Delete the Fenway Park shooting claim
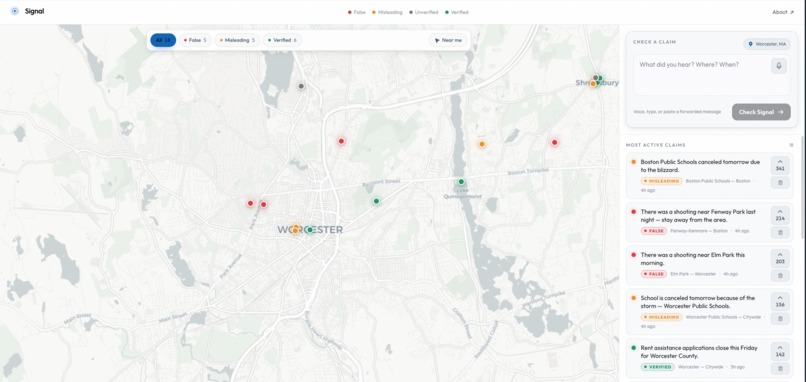Screen dimensions: 806x382 click(780, 232)
